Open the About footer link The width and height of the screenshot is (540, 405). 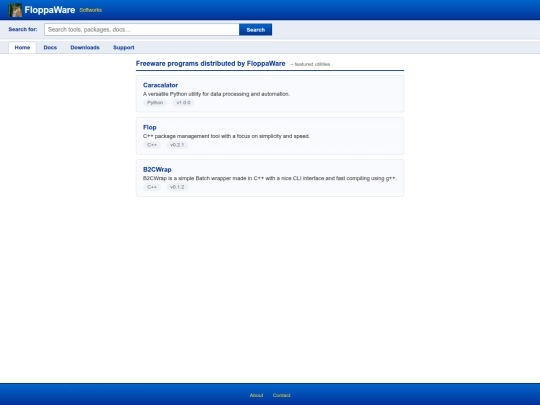(256, 395)
